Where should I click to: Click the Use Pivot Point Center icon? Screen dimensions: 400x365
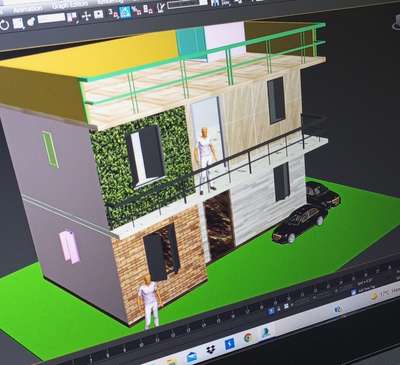71,17
